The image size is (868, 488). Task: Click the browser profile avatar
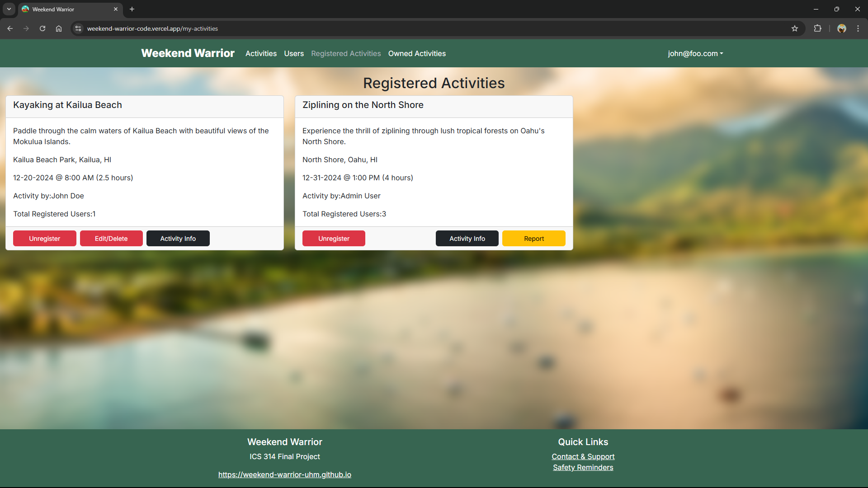(x=842, y=28)
